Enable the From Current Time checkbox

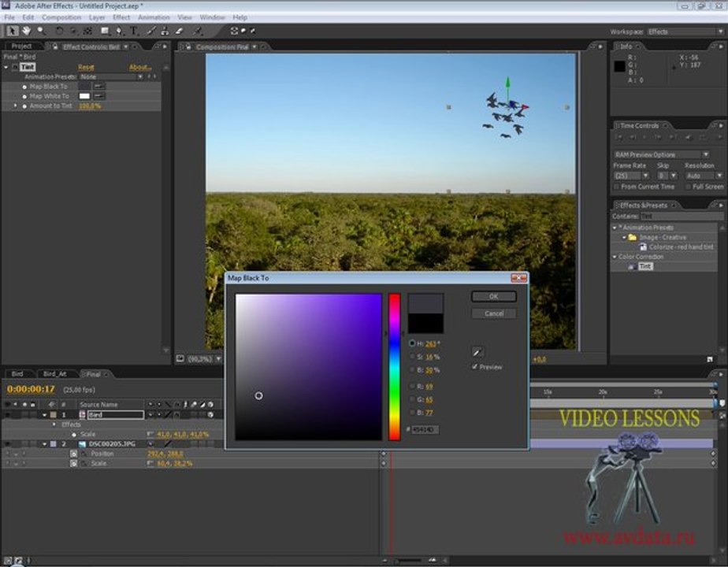617,187
